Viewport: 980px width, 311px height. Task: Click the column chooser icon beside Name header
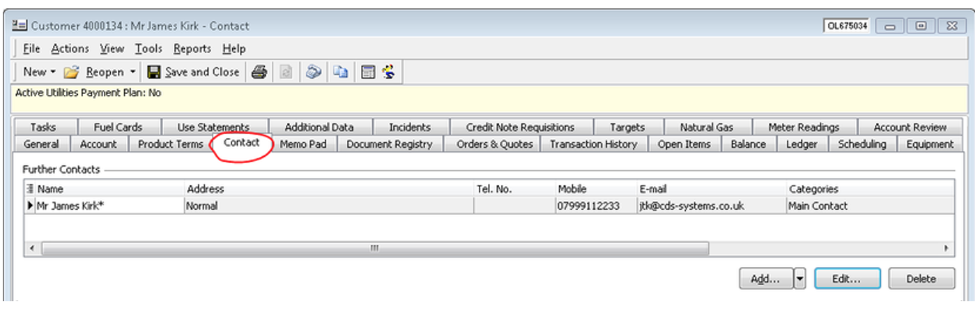tap(30, 189)
